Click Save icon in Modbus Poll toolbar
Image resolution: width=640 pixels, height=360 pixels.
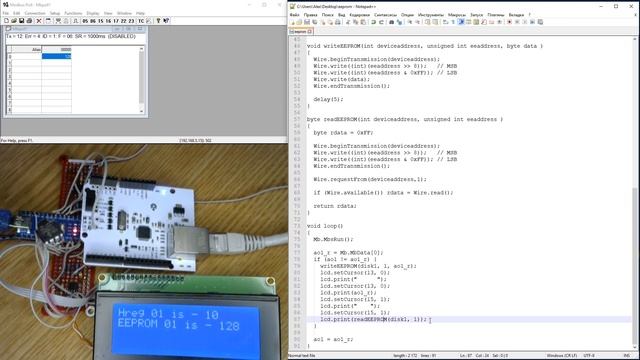coord(22,21)
